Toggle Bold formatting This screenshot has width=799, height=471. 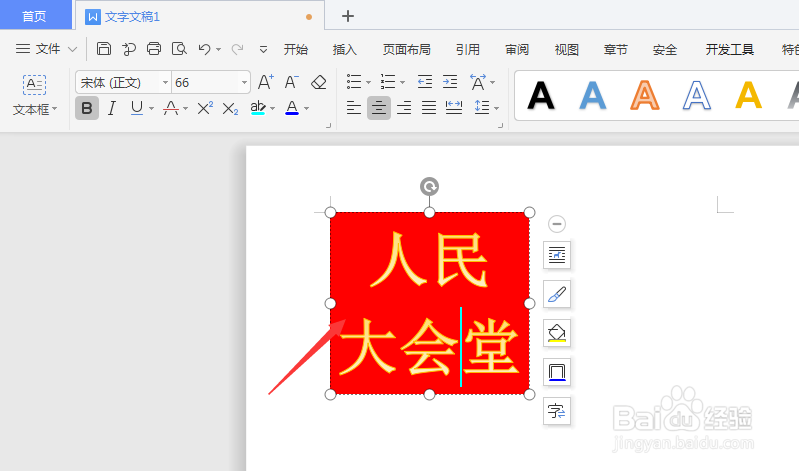click(87, 108)
